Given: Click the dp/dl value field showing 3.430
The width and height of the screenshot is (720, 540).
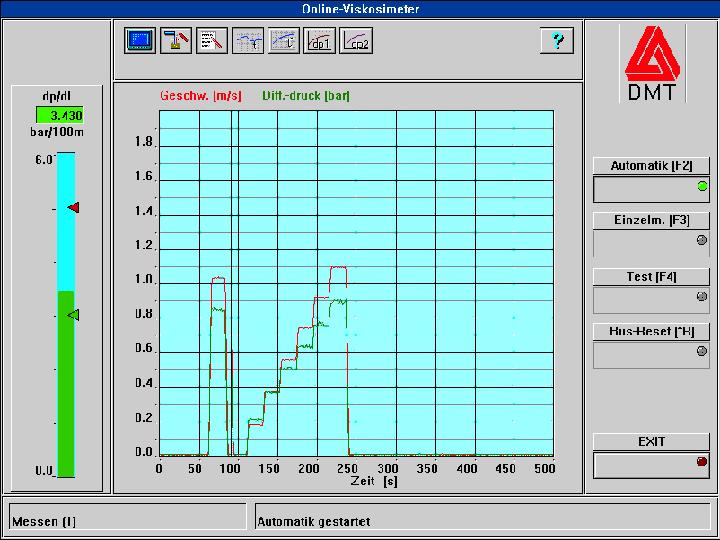Looking at the screenshot, I should [x=59, y=116].
